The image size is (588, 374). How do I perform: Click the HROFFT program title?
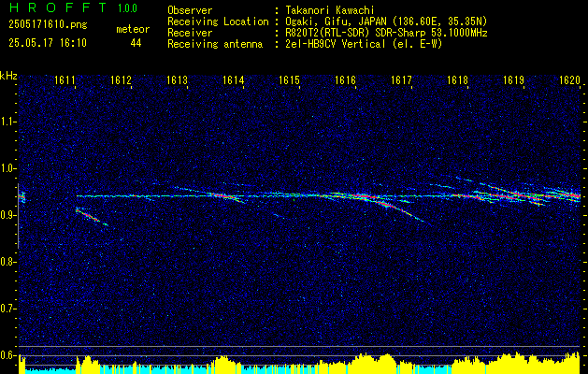[58, 7]
